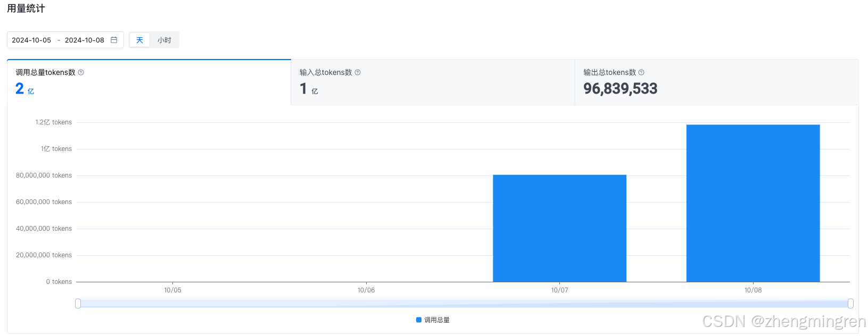Click the 0 tokens axis label
The image size is (868, 336).
click(x=59, y=282)
